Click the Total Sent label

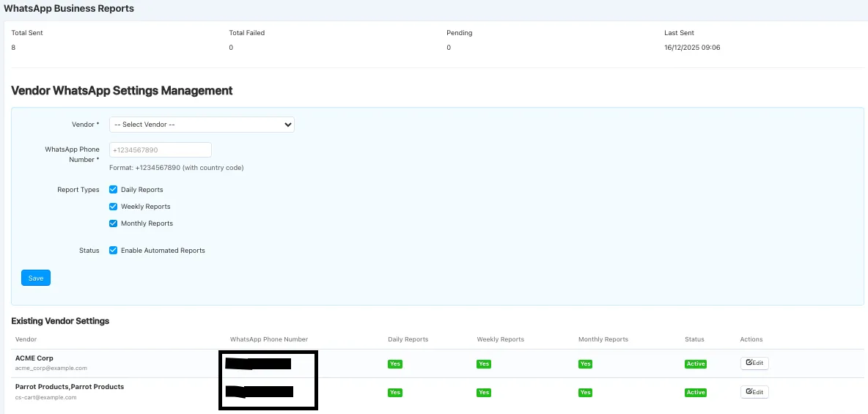pos(27,33)
